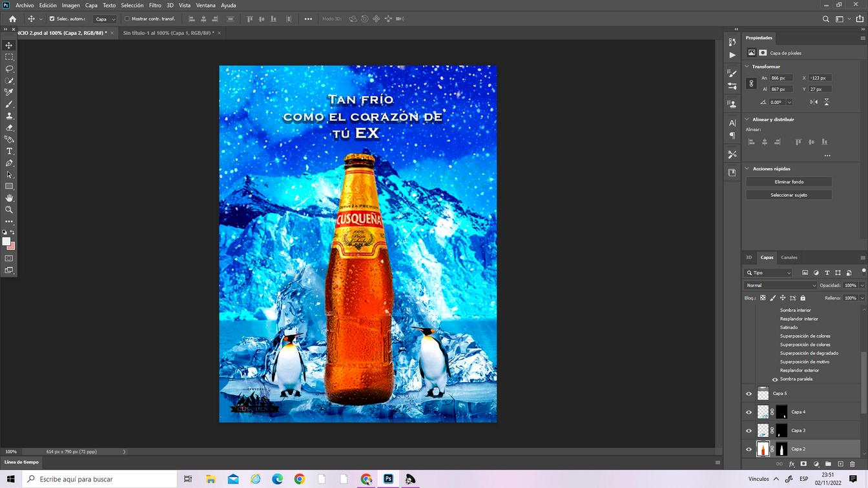This screenshot has width=868, height=488.
Task: Open the Opacidad dropdown arrow
Action: pos(862,285)
